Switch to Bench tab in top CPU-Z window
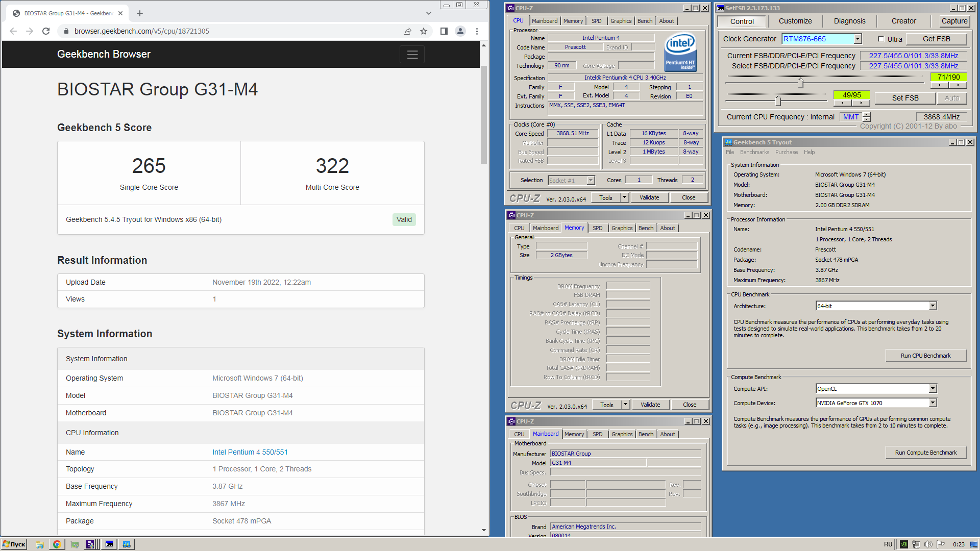This screenshot has height=551, width=980. [x=645, y=21]
